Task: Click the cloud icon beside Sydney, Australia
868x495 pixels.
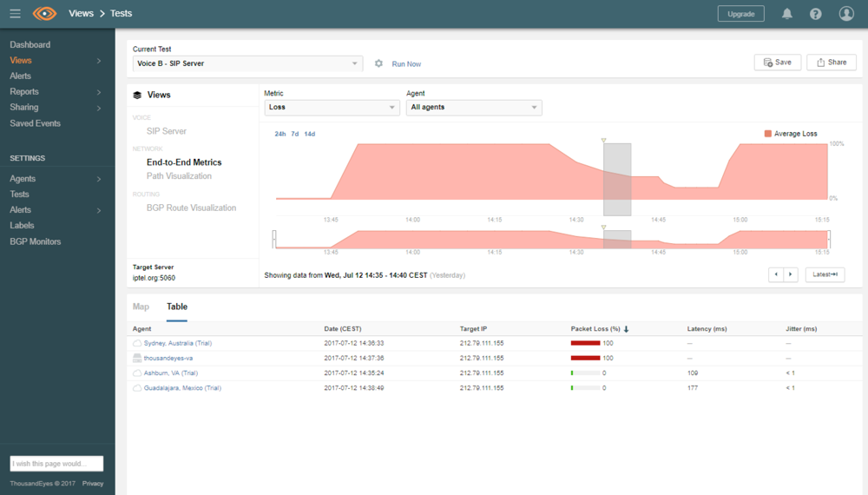Action: (137, 343)
